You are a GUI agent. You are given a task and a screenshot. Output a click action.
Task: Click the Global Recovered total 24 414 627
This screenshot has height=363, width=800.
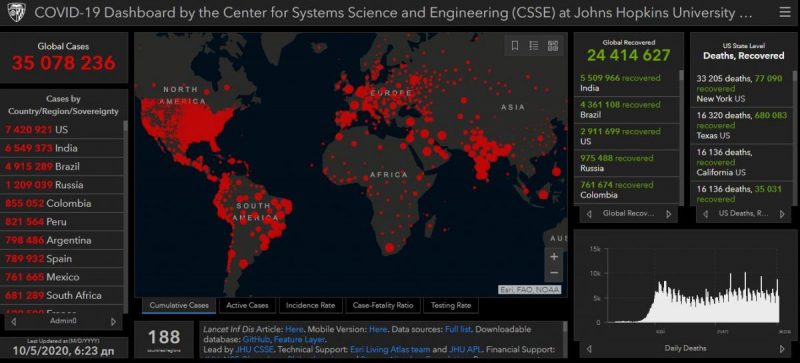click(628, 55)
